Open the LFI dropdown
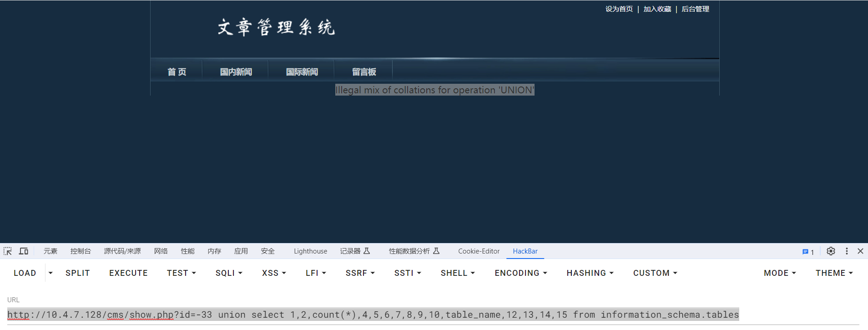Viewport: 868px width, 330px height. click(316, 273)
